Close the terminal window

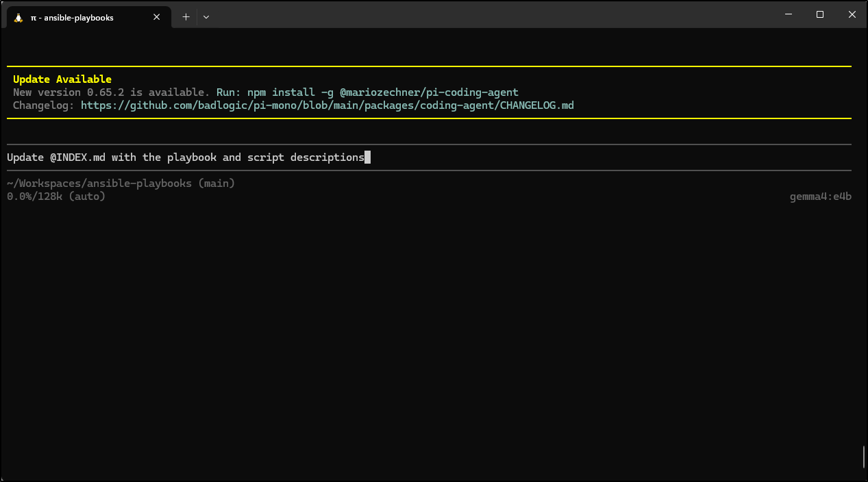(x=852, y=14)
